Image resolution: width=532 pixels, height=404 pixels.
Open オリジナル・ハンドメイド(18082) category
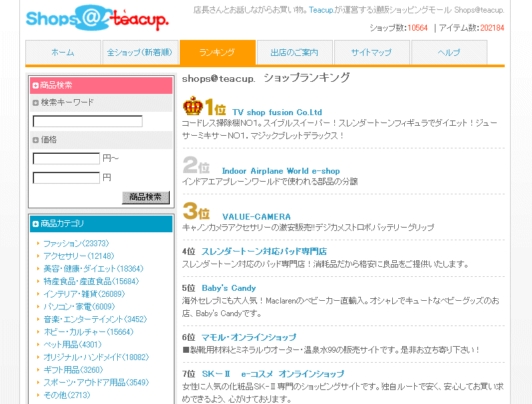pyautogui.click(x=96, y=357)
